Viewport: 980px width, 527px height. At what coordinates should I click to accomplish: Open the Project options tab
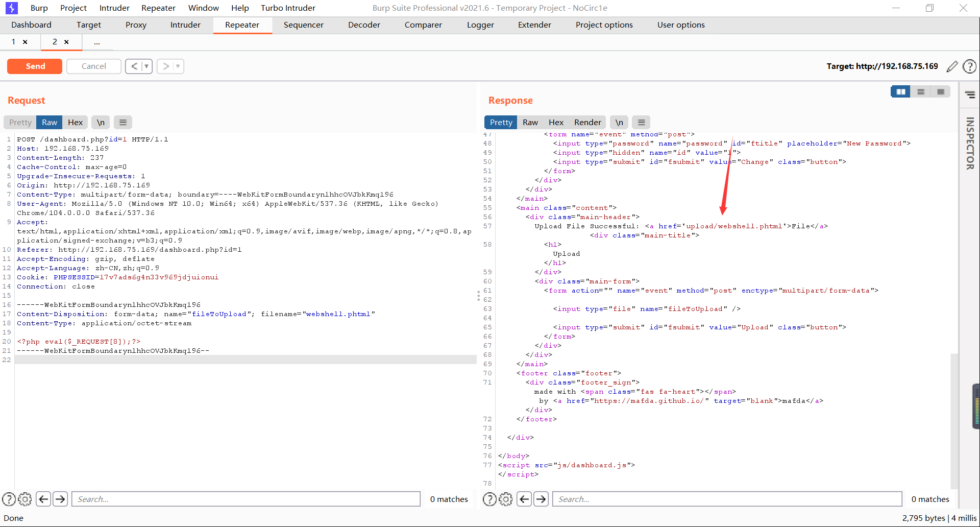[x=604, y=25]
